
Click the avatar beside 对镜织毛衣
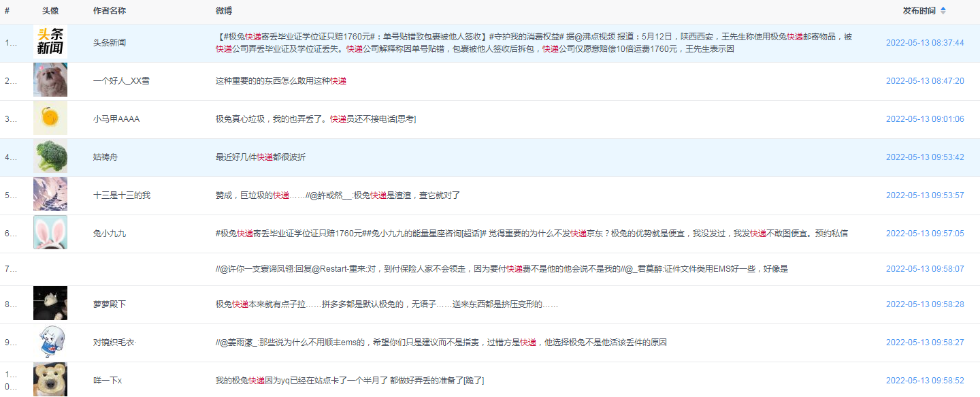click(x=50, y=342)
